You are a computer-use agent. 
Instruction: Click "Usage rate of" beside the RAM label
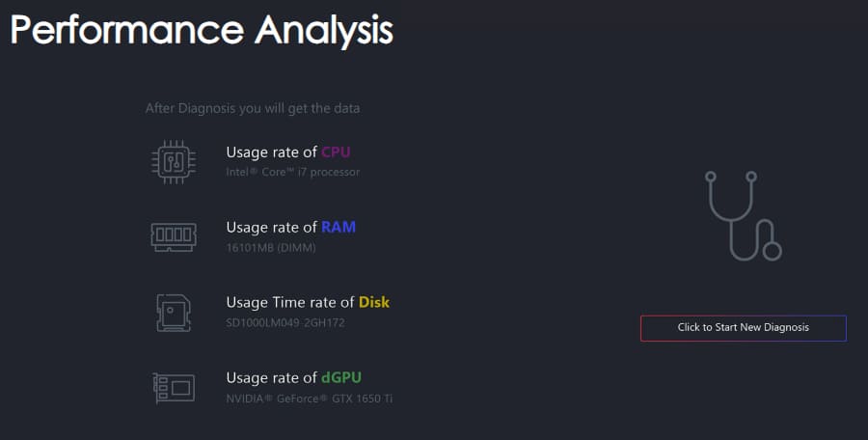coord(271,228)
